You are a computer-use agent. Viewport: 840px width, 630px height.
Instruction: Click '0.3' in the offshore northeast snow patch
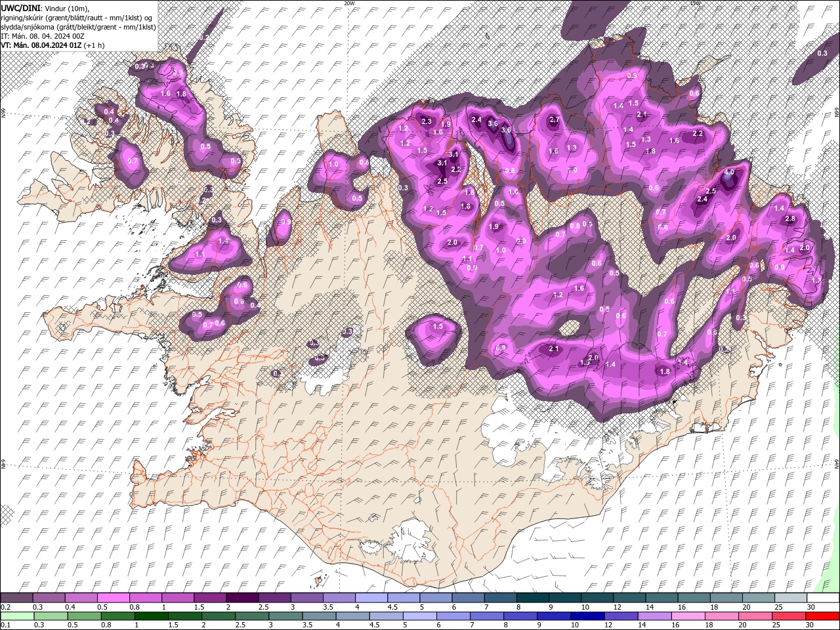coord(822,53)
